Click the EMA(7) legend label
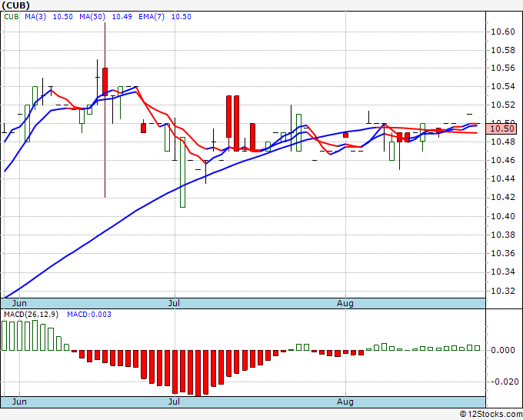Viewport: 523px width, 420px height. (152, 17)
